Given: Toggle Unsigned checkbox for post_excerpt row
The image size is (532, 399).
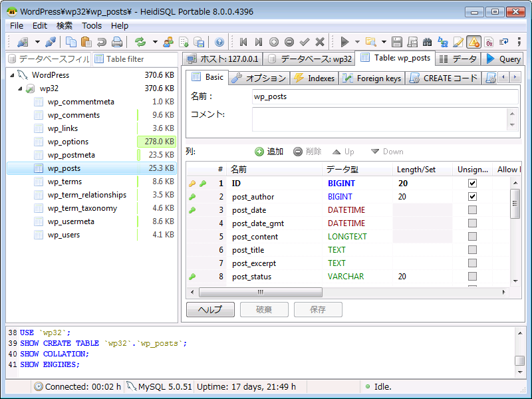Looking at the screenshot, I should click(472, 263).
